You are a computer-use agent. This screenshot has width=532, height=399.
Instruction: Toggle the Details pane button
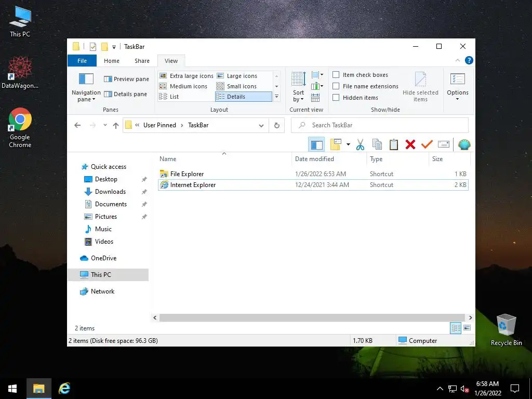[125, 94]
